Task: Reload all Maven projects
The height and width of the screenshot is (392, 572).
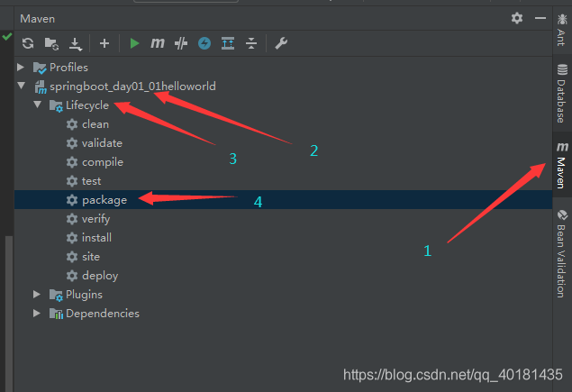Action: [x=28, y=43]
